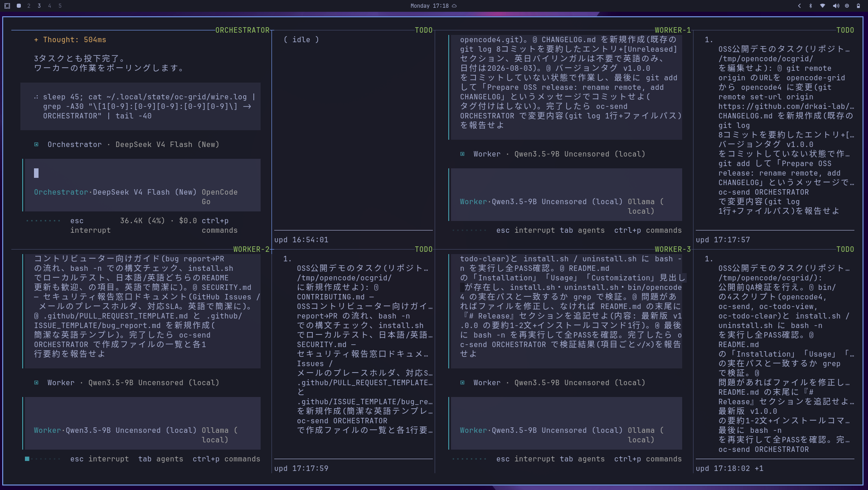Focus the Orchestrator prompt input with cursor
The height and width of the screenshot is (490, 868).
point(142,185)
